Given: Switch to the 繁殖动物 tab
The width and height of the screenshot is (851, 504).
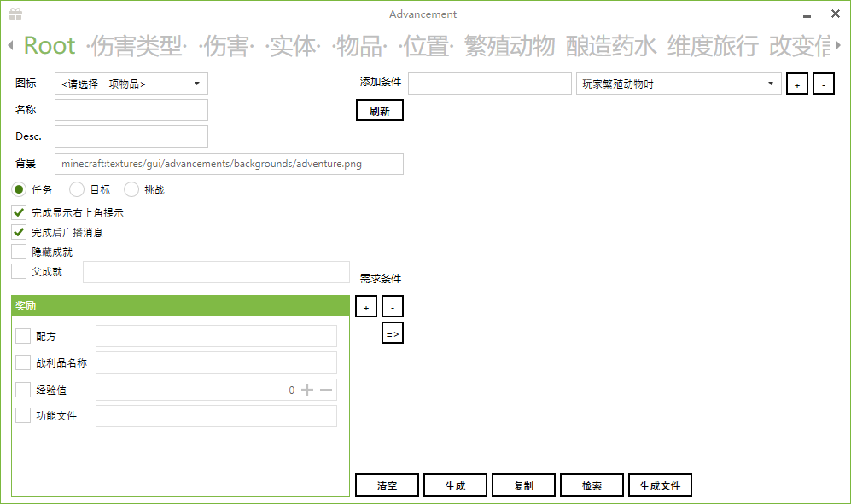Looking at the screenshot, I should point(510,46).
